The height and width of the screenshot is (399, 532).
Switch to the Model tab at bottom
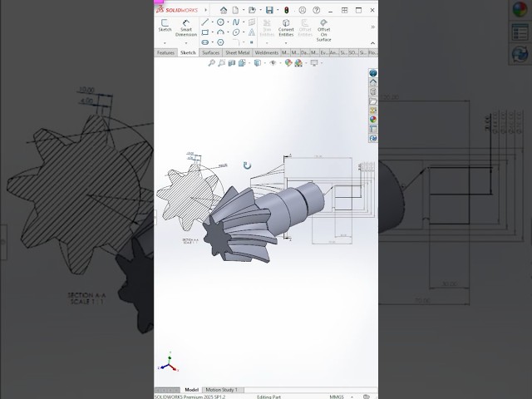pos(191,390)
